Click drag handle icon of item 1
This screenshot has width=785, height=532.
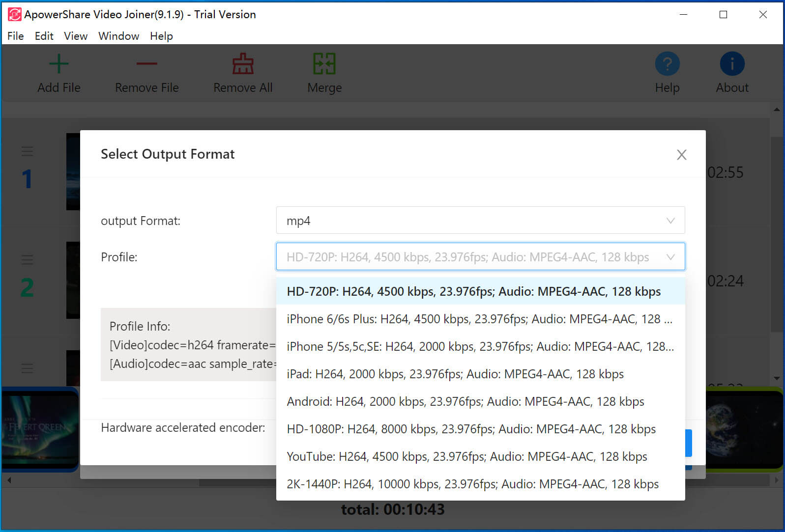(28, 151)
